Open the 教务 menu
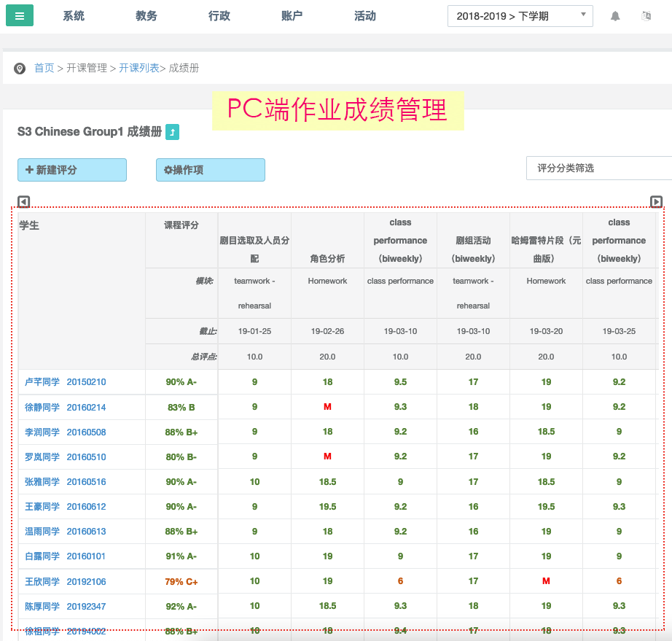Screen dimensions: 672x641 coord(146,16)
